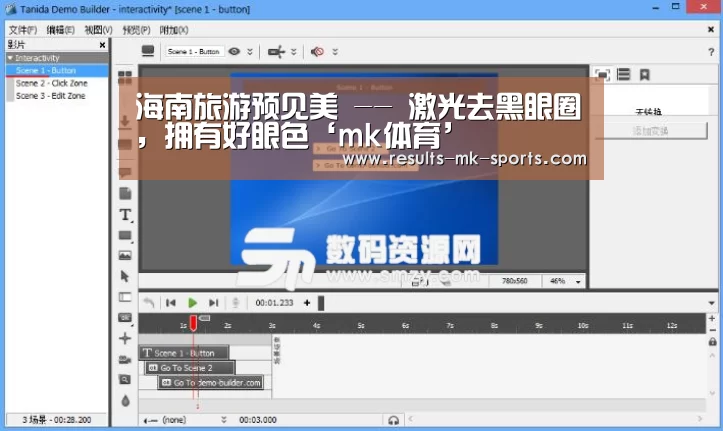Viewport: 723px width, 431px height.
Task: Jump to the previous frame button
Action: tap(171, 303)
